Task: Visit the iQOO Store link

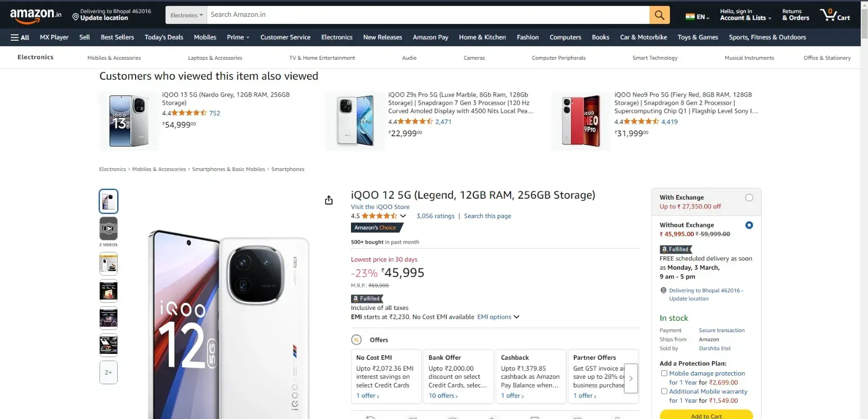Action: [x=380, y=207]
